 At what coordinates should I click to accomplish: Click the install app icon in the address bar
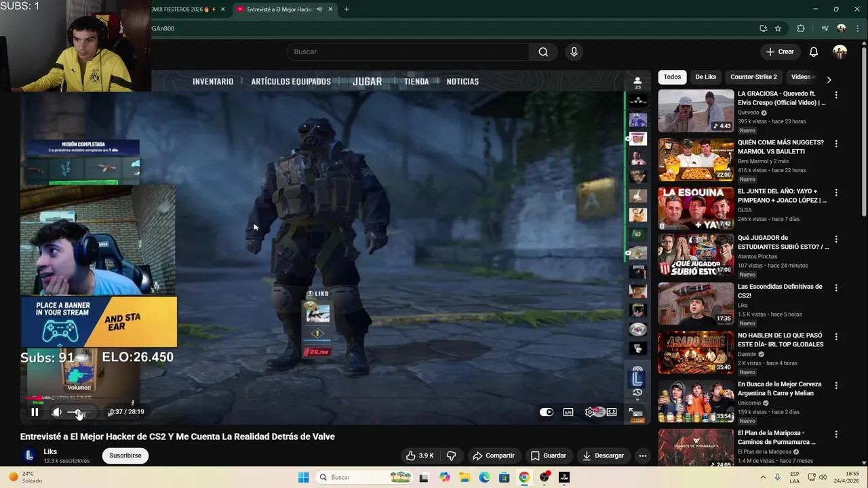763,28
